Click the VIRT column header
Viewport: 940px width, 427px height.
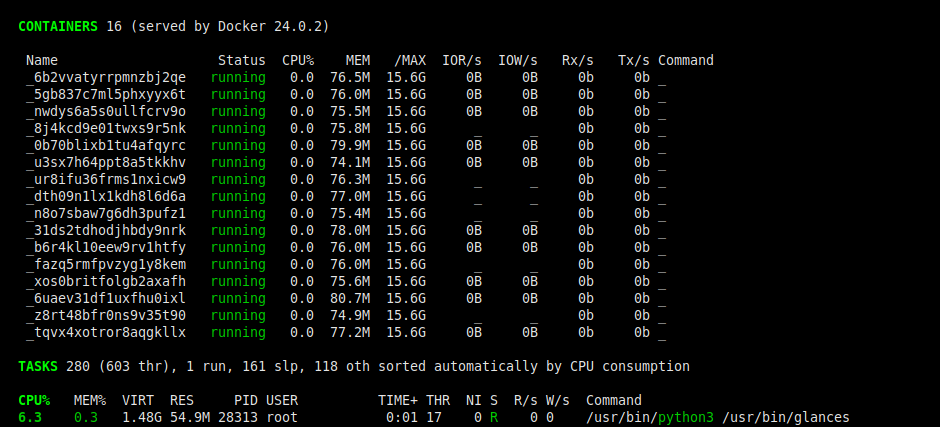click(138, 401)
